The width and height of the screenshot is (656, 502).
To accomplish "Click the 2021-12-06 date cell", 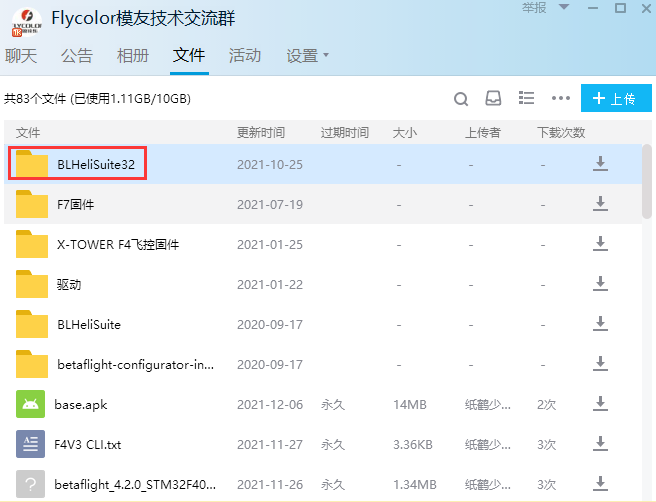I will pos(270,405).
